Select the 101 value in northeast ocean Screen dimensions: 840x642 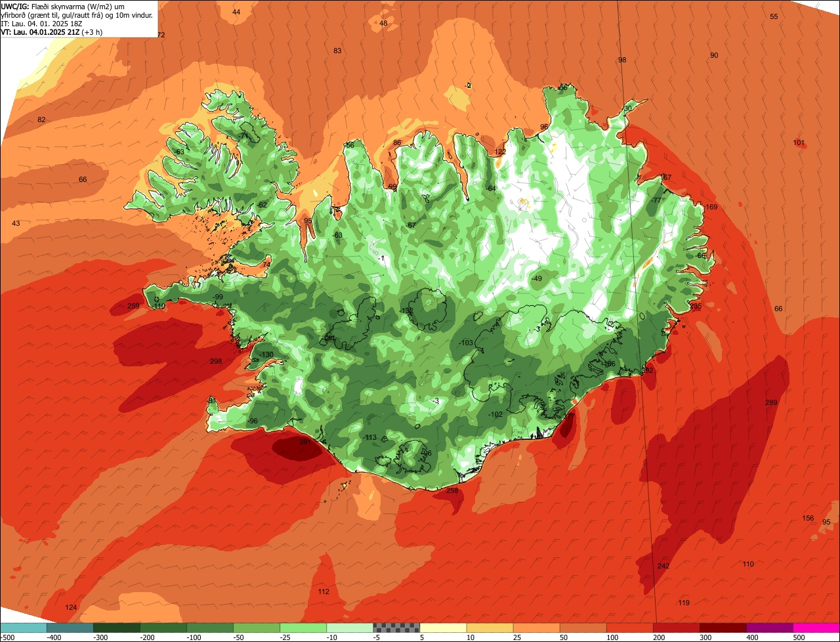pyautogui.click(x=799, y=142)
